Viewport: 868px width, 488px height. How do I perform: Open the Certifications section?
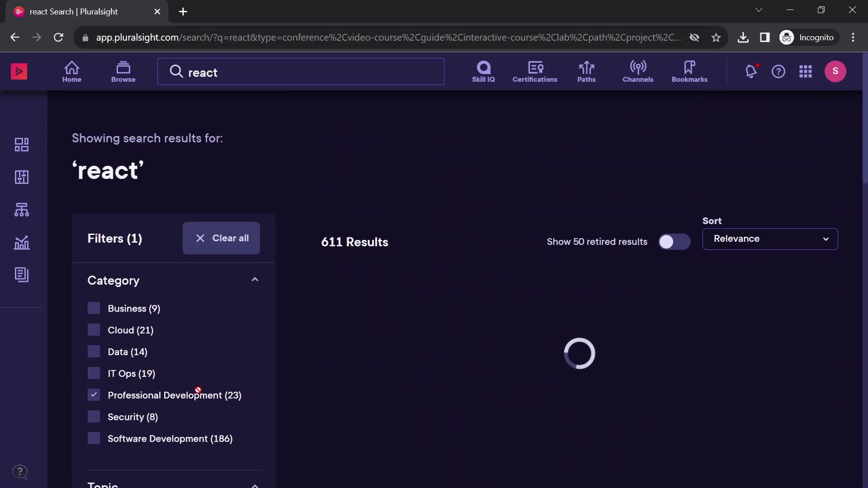(x=534, y=71)
